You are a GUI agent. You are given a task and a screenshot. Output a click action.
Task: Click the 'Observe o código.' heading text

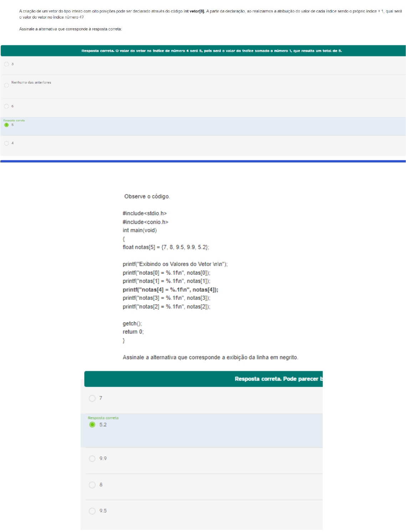(x=147, y=196)
